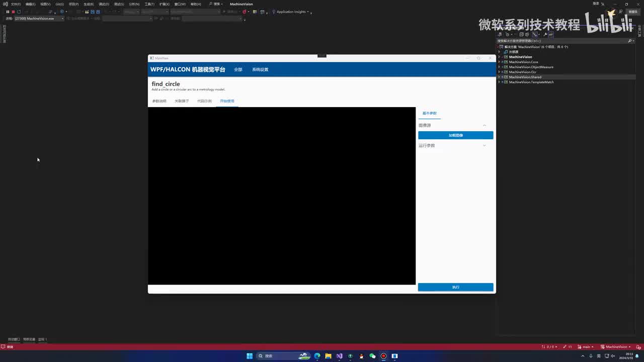The height and width of the screenshot is (362, 644).
Task: Open WeChat from the taskbar
Action: (x=372, y=356)
